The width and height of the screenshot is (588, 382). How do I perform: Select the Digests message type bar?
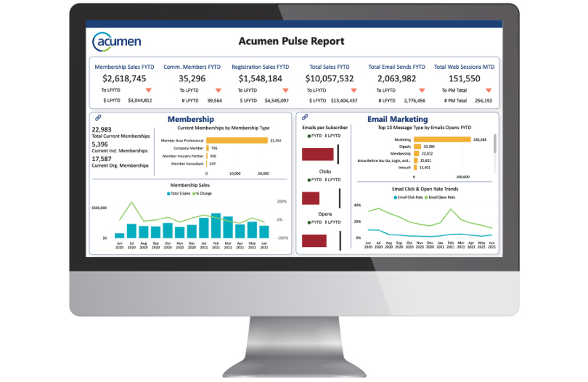tap(417, 146)
